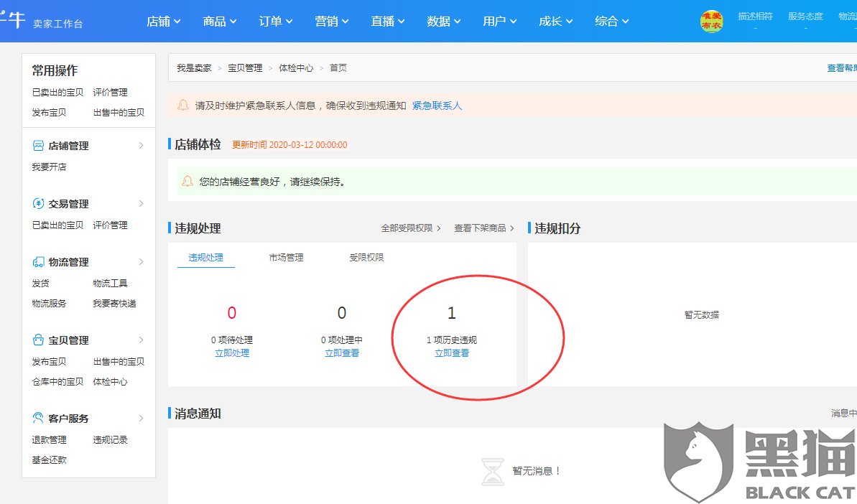Click the shop avatar icon in header
857x504 pixels.
click(711, 22)
